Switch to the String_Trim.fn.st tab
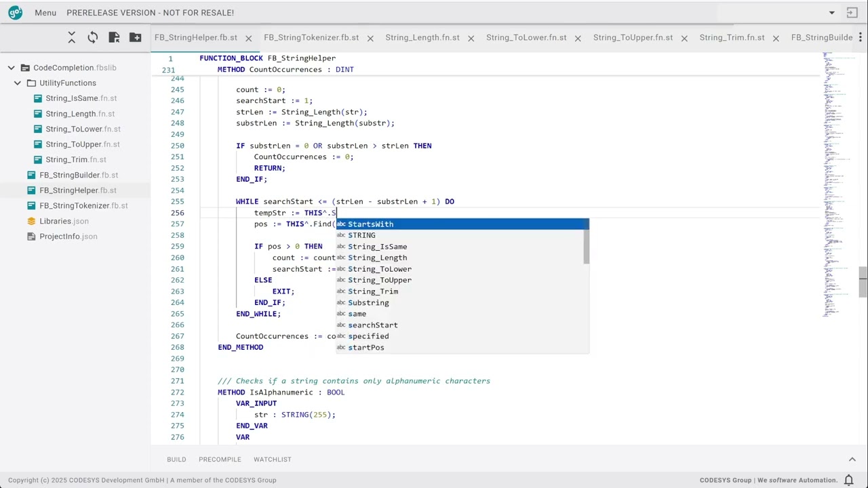 732,37
